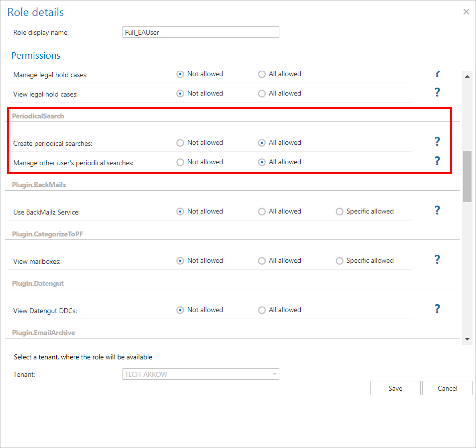Click help icon for Manage legal hold cases
The height and width of the screenshot is (448, 476).
(437, 75)
